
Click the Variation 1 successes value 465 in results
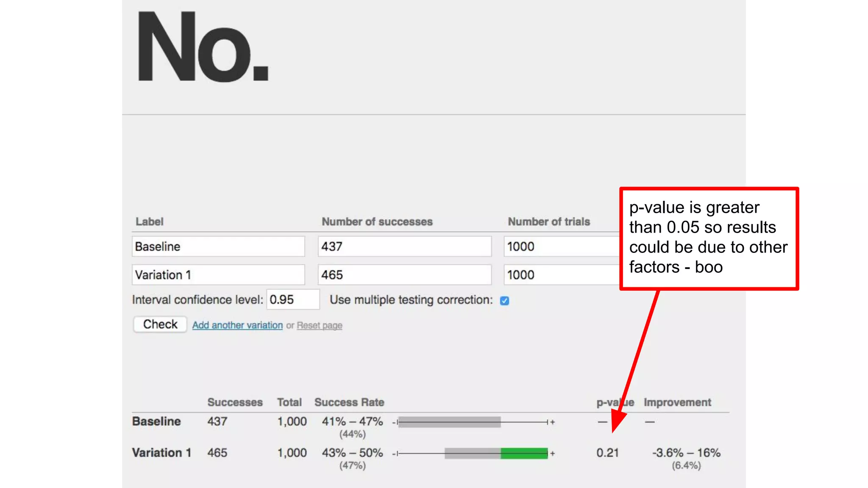pyautogui.click(x=217, y=453)
